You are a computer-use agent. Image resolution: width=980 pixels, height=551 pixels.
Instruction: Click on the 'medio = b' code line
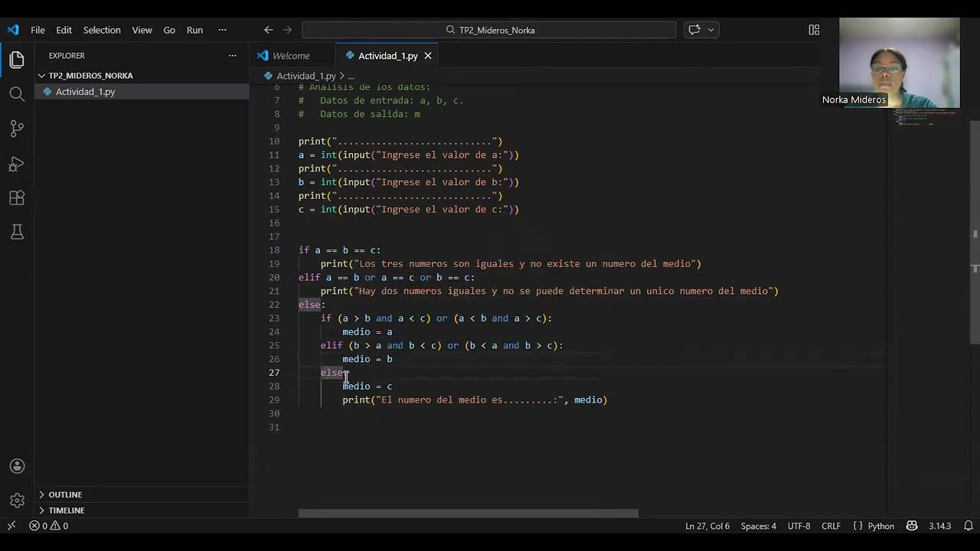pos(367,359)
